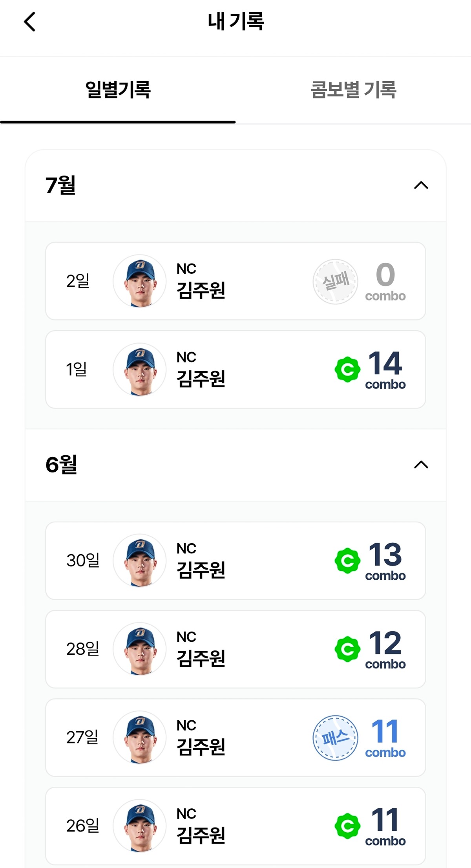
Task: Open the 1일 14 combo record
Action: point(235,370)
